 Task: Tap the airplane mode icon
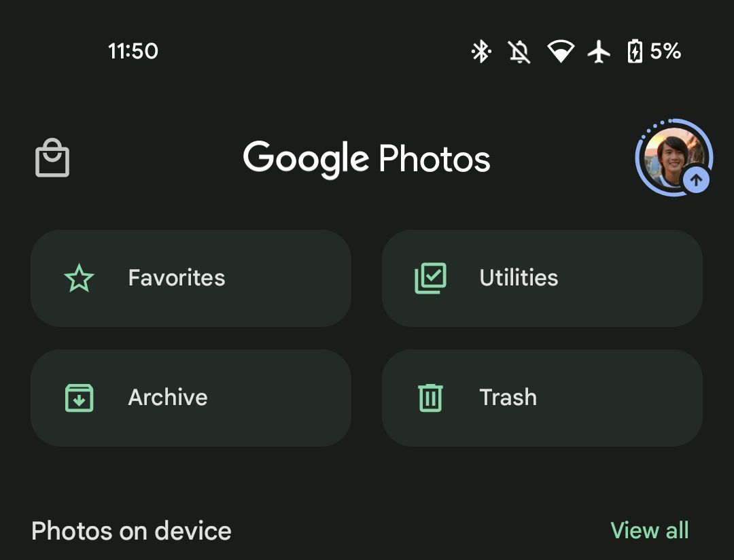[x=599, y=52]
